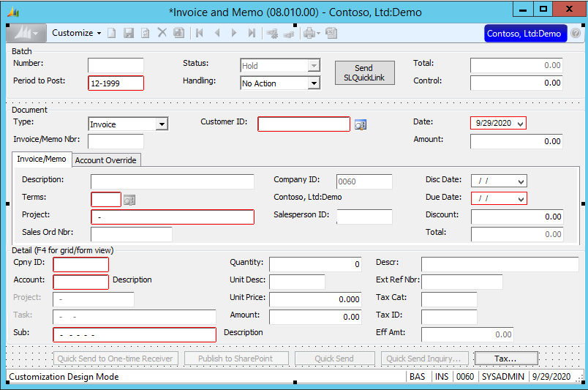Click the Discount amount field

tap(517, 217)
